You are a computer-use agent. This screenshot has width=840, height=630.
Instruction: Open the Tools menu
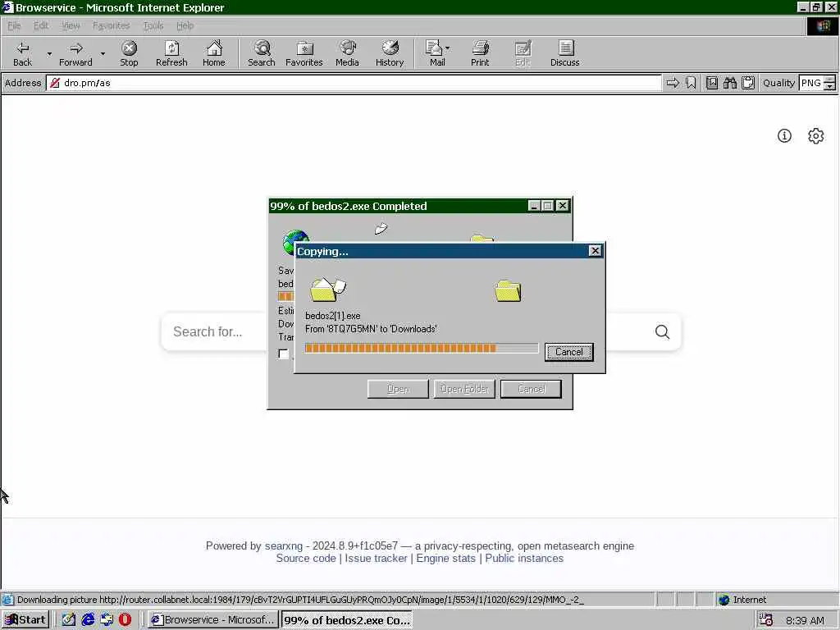(153, 25)
